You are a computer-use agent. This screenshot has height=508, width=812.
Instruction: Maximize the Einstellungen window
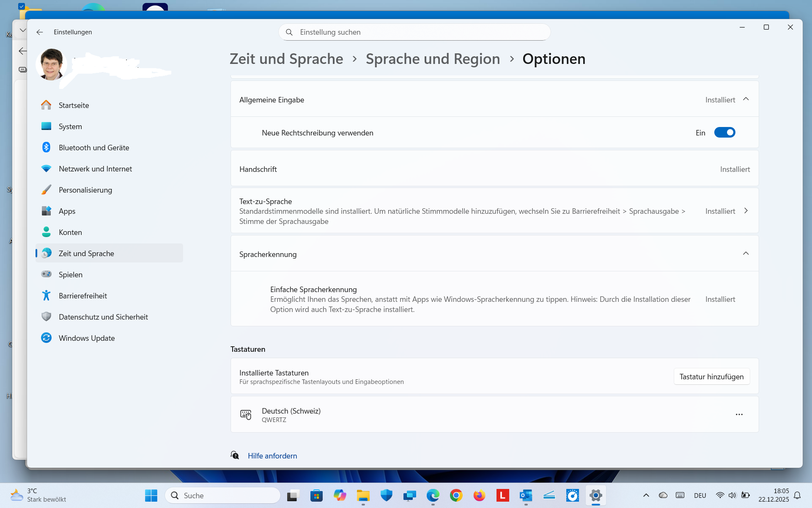(x=766, y=27)
